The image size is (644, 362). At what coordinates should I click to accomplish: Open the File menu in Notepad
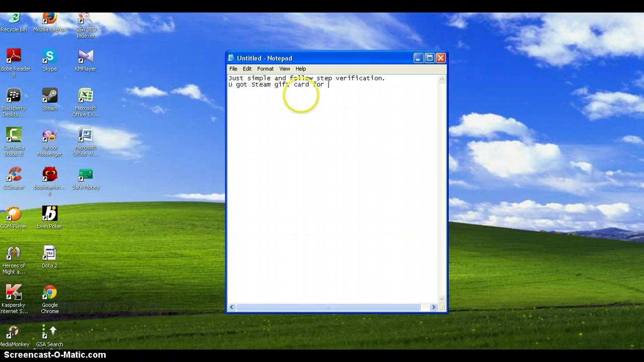click(x=233, y=69)
